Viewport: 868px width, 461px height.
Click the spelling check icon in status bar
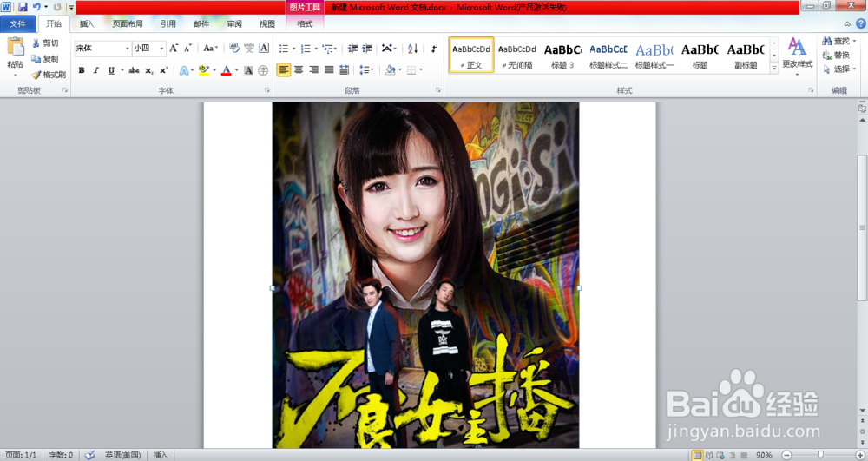pos(89,455)
